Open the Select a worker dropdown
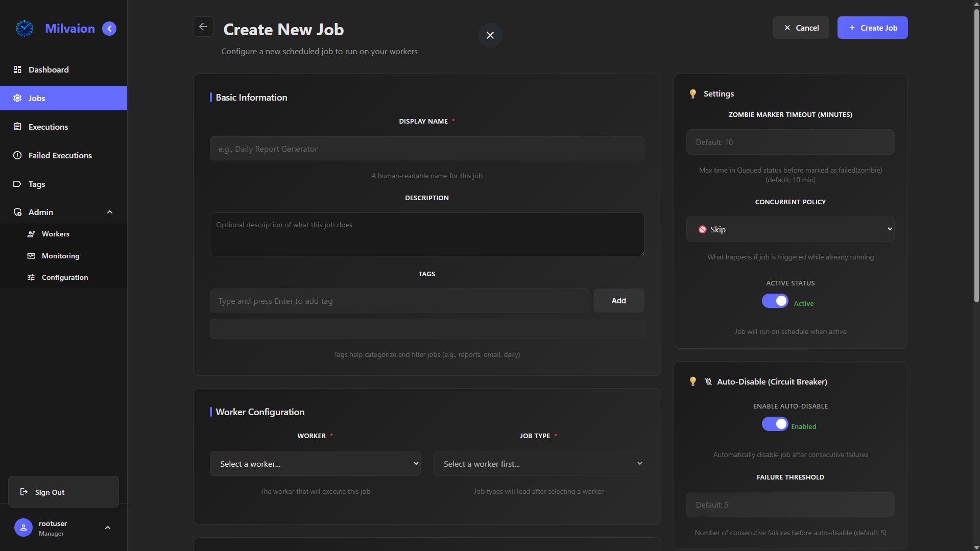The height and width of the screenshot is (551, 980). coord(315,463)
